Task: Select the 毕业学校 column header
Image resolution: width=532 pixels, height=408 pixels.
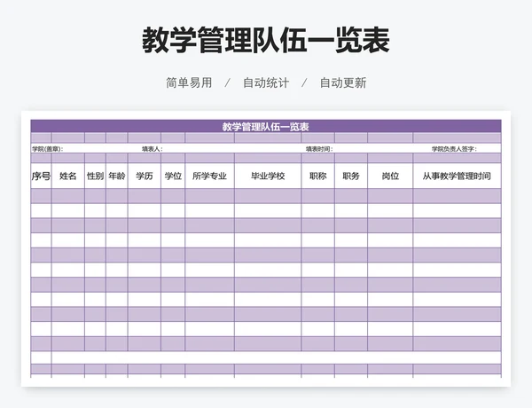Action: 268,176
